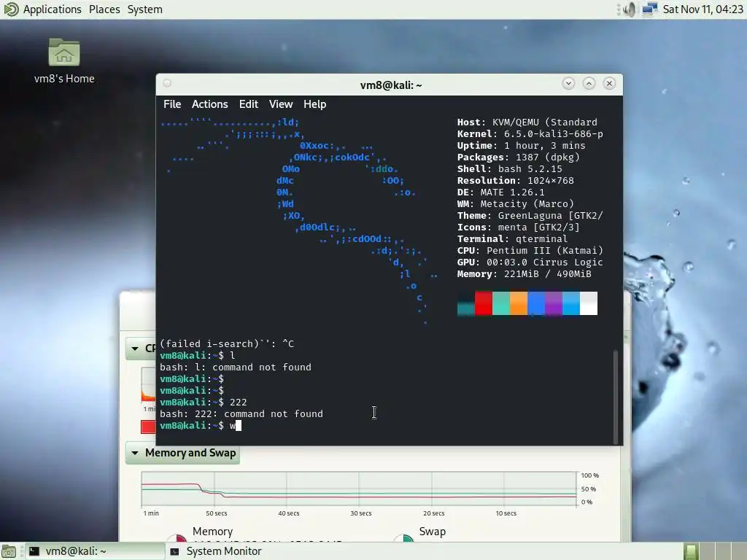The width and height of the screenshot is (747, 560).
Task: Click the 'Packages: 1387 (dpkg)' line
Action: pyautogui.click(x=519, y=157)
